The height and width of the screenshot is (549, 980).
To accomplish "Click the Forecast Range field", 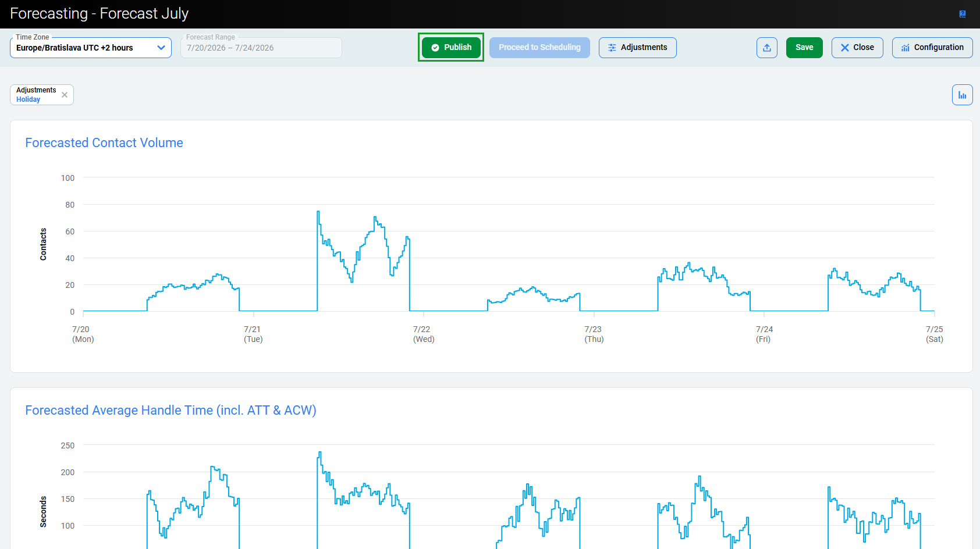I will (x=261, y=48).
